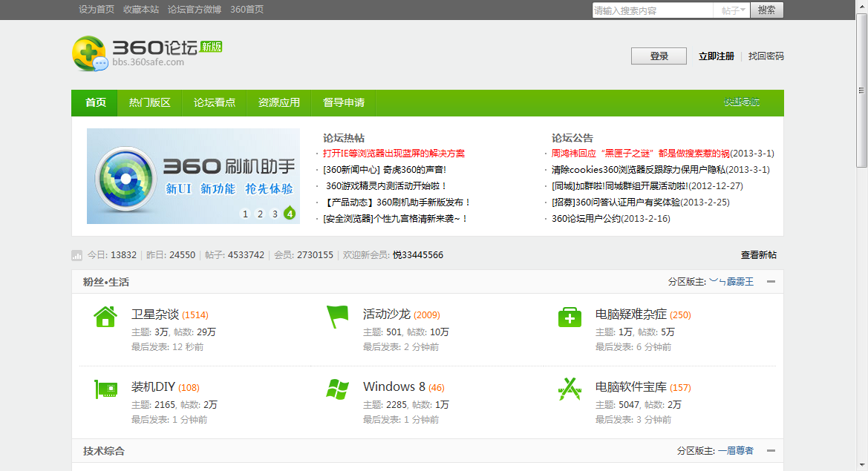This screenshot has height=471, width=868.
Task: Open post 【产品动态】360刷机助手新版发布!
Action: 397,202
